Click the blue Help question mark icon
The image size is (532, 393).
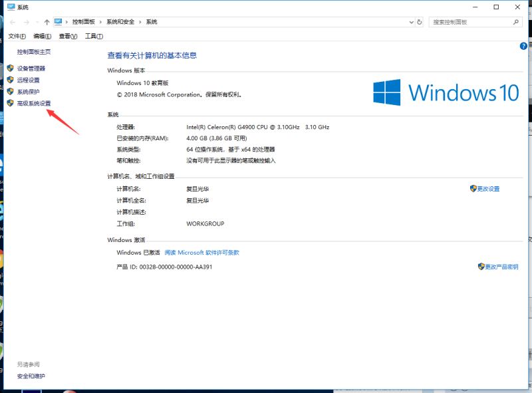(x=525, y=47)
